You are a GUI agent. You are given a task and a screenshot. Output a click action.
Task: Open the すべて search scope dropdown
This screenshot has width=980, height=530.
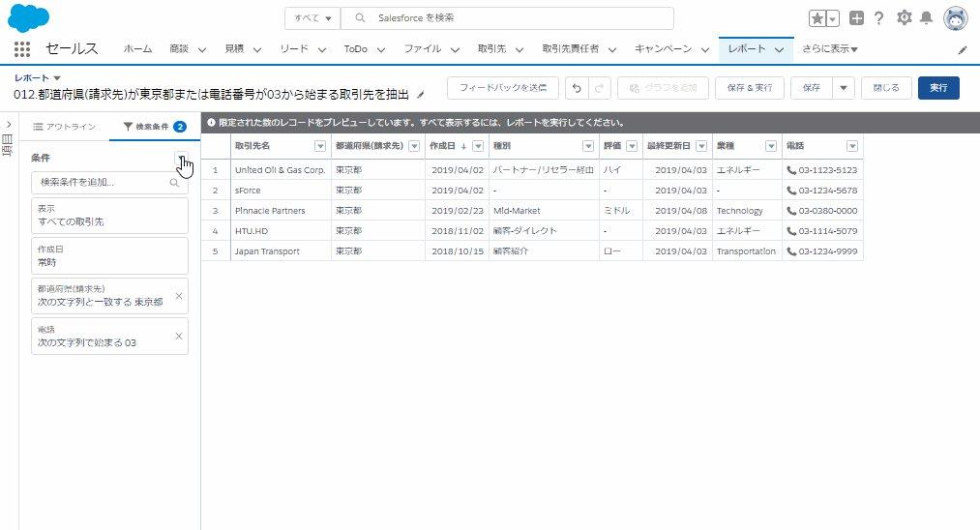(312, 18)
